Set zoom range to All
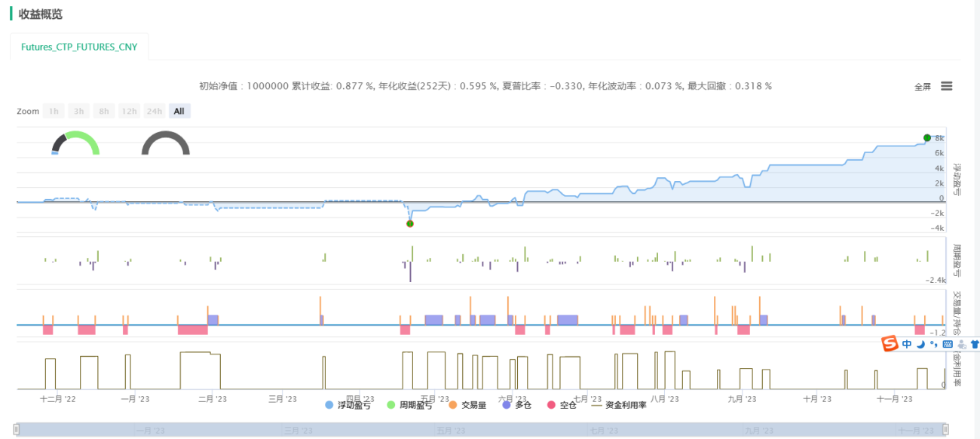This screenshot has width=980, height=439. click(x=179, y=111)
